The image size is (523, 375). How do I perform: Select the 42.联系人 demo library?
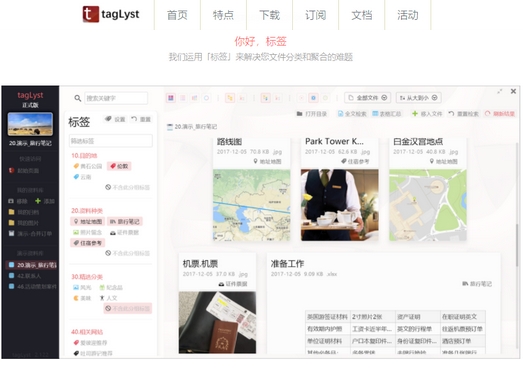pos(25,276)
